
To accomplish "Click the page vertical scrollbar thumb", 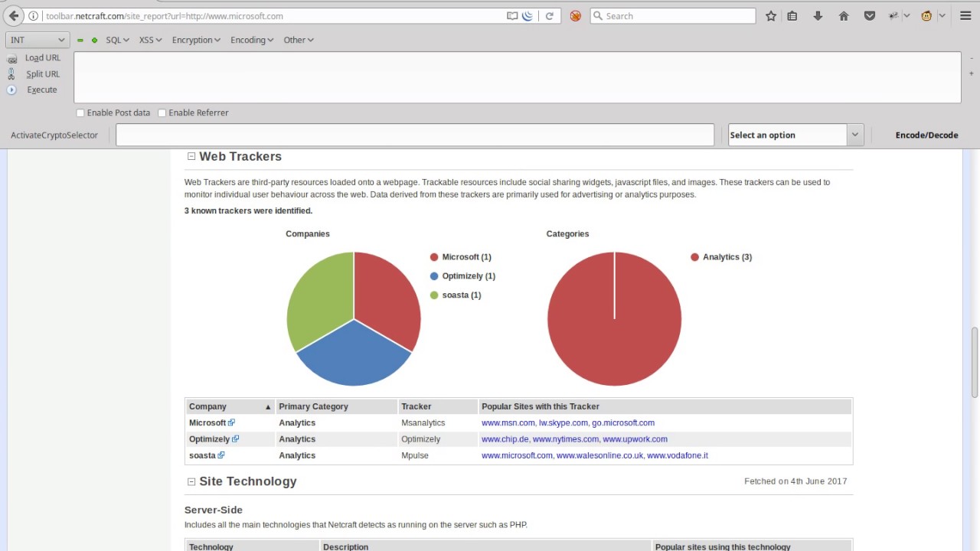I will (x=975, y=362).
